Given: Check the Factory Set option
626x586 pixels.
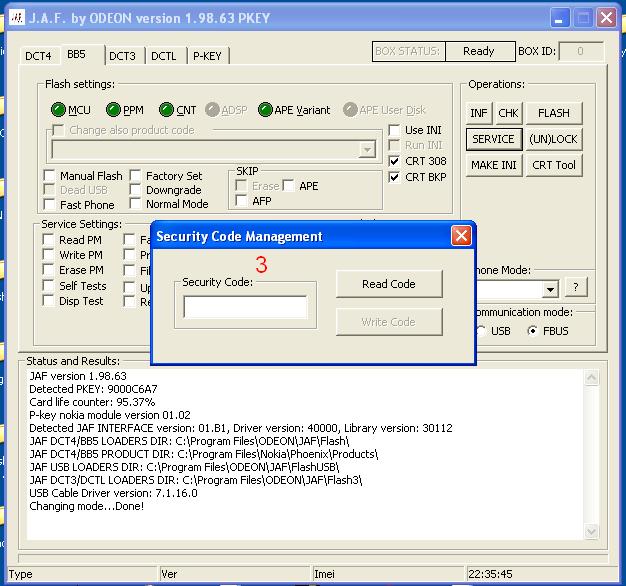Looking at the screenshot, I should tap(135, 176).
